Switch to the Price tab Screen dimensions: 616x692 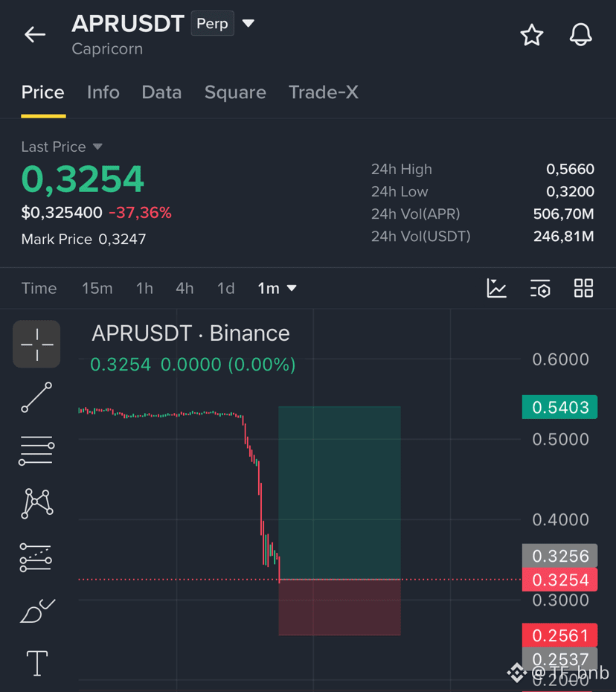pyautogui.click(x=43, y=92)
